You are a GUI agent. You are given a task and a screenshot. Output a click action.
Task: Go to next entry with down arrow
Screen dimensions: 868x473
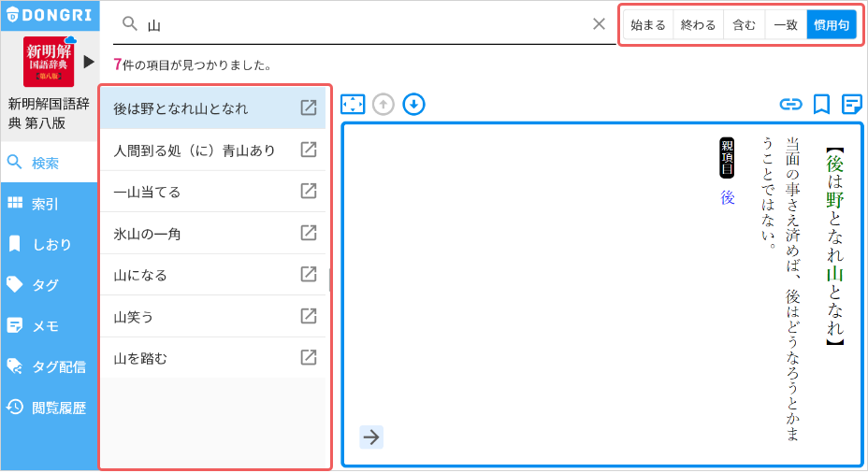413,104
